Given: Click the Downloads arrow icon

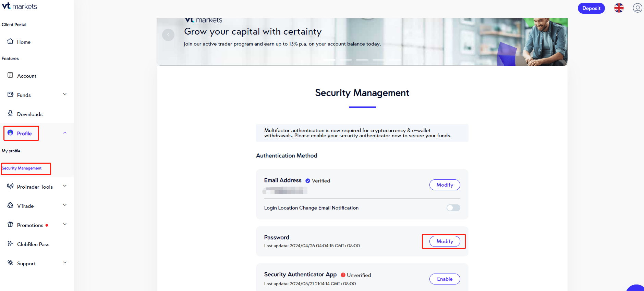Looking at the screenshot, I should 10,113.
